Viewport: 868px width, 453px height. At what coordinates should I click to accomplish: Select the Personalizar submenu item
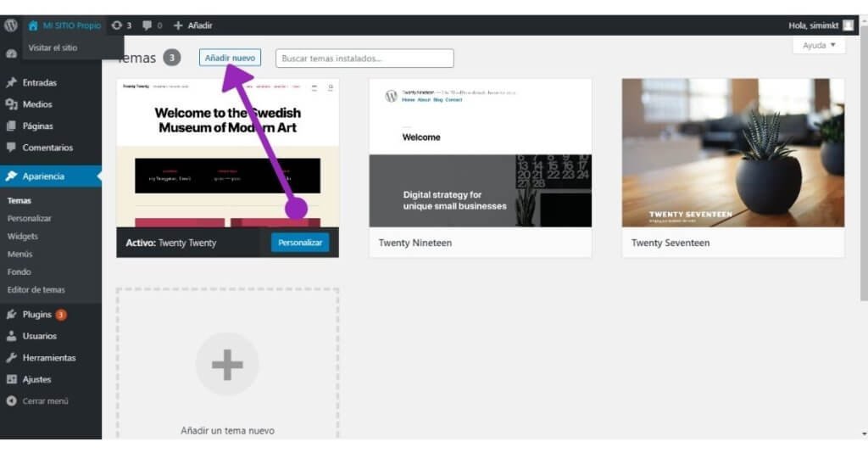30,218
